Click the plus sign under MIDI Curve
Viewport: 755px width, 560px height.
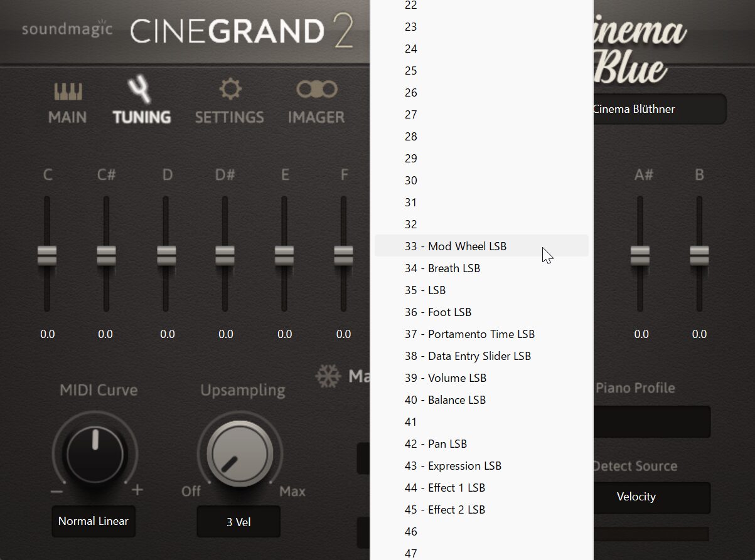137,490
